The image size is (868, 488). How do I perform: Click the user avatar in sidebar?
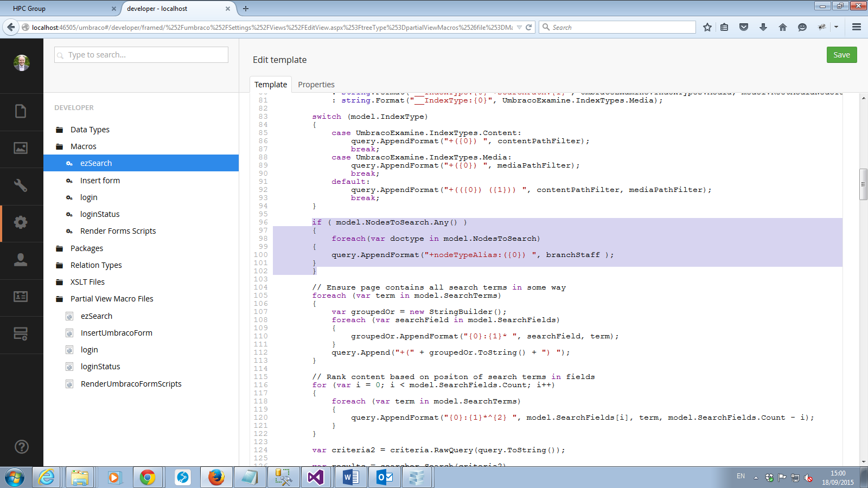(22, 63)
